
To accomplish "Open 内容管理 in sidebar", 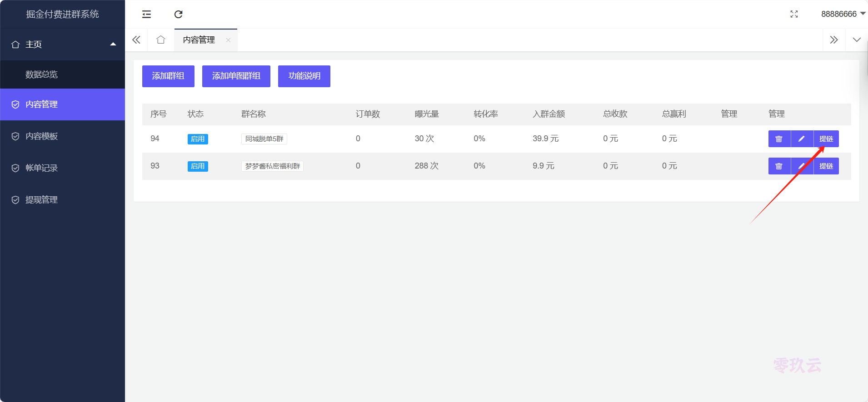I will [63, 104].
